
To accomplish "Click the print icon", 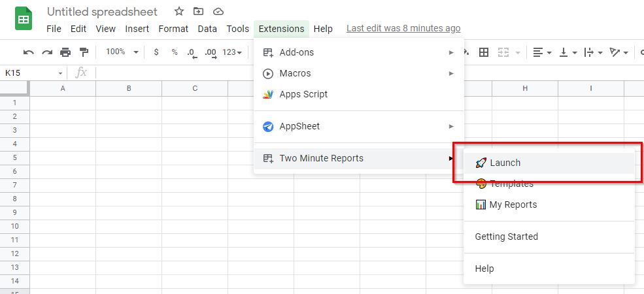I will 65,52.
